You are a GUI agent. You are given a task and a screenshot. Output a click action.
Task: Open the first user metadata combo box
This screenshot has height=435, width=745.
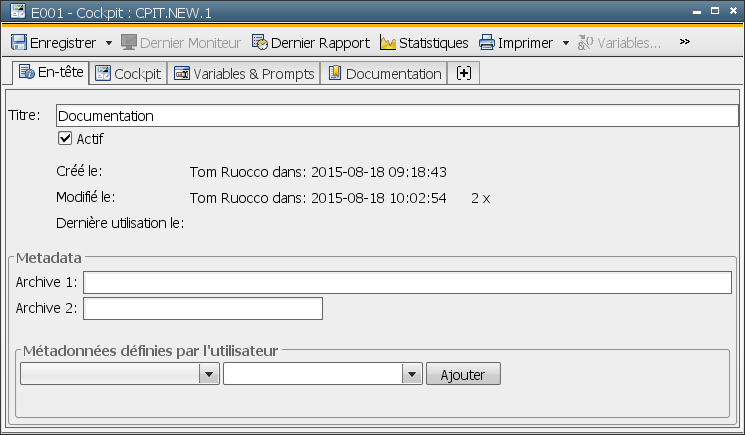[x=120, y=374]
